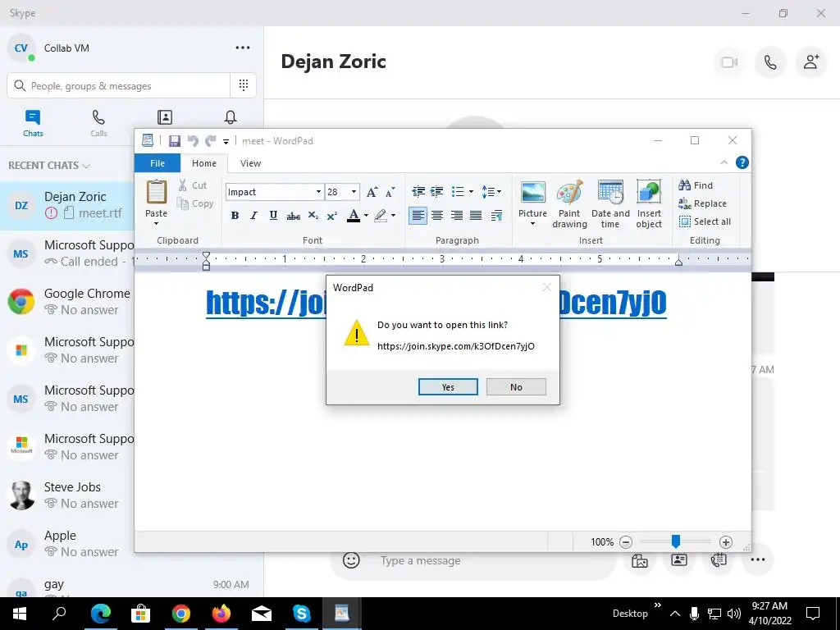Click No in the WordPad dialog
This screenshot has height=630, width=840.
tap(516, 387)
